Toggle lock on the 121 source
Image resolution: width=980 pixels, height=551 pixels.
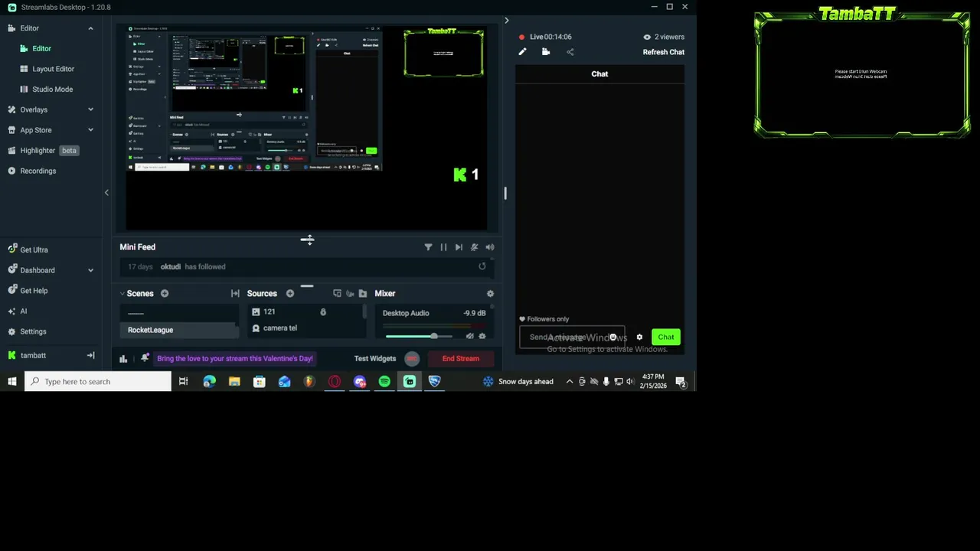click(x=323, y=312)
